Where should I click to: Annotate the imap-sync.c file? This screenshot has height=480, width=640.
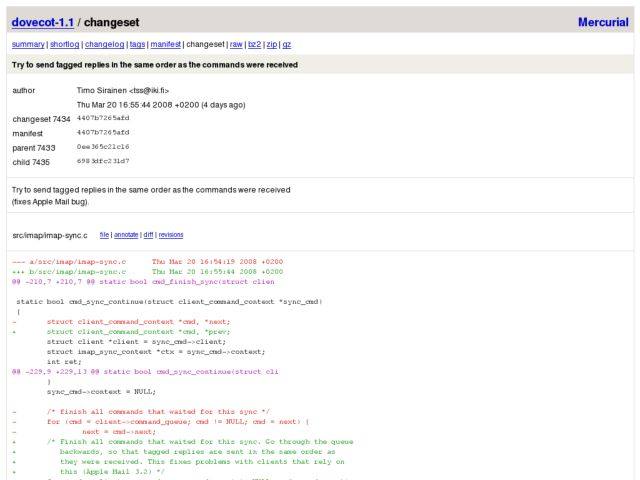coord(126,235)
